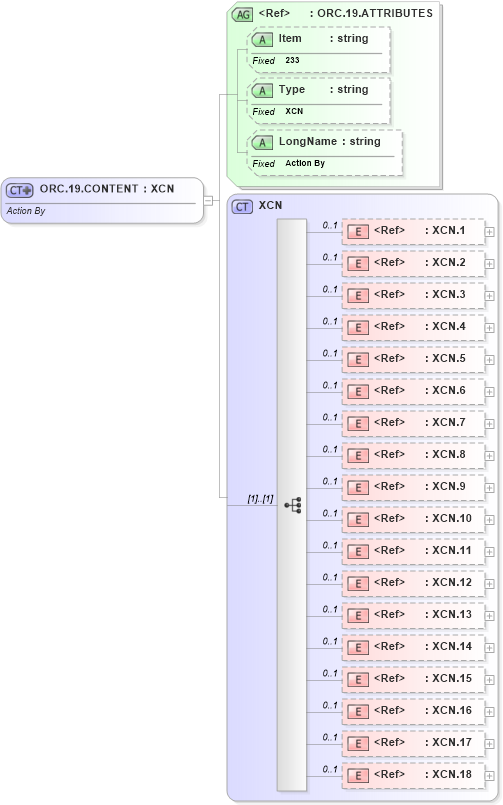Image resolution: width=503 pixels, height=805 pixels.
Task: Expand the XCN.15 element plus box
Action: pyautogui.click(x=490, y=680)
